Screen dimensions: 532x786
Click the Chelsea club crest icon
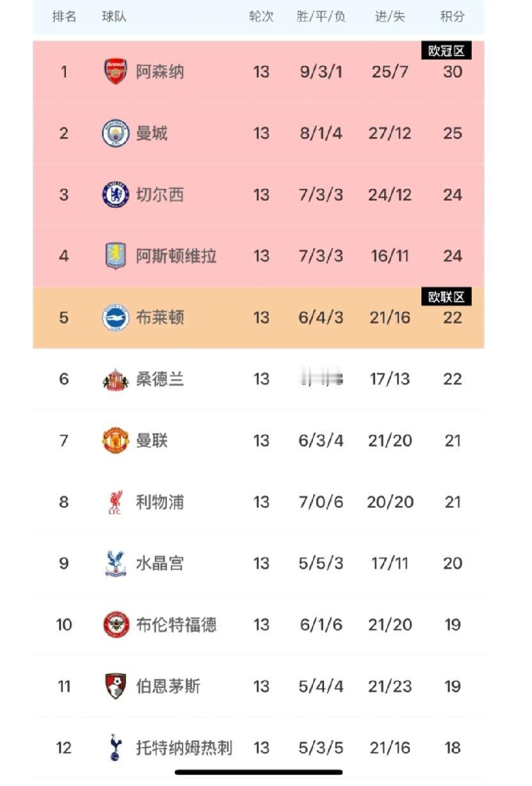116,195
